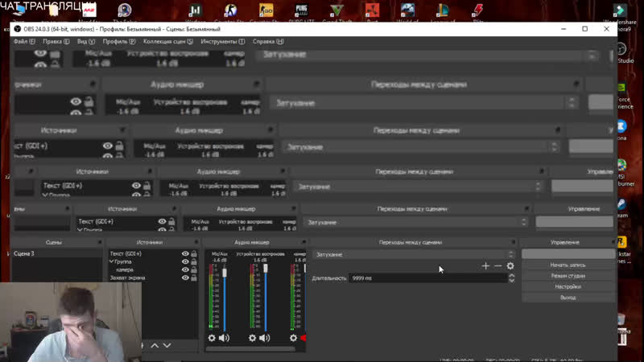
Task: Click the Mic/Aux volume fader
Action: point(225,274)
